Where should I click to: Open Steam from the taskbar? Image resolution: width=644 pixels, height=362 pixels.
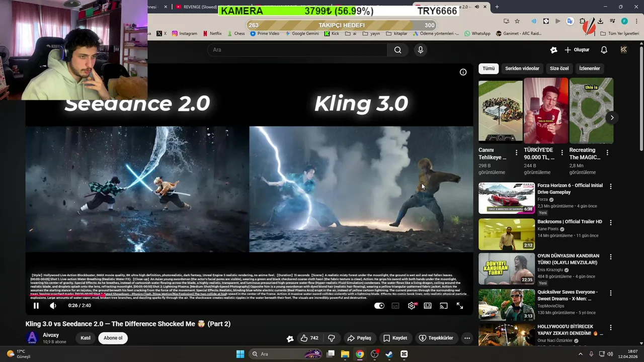click(389, 354)
